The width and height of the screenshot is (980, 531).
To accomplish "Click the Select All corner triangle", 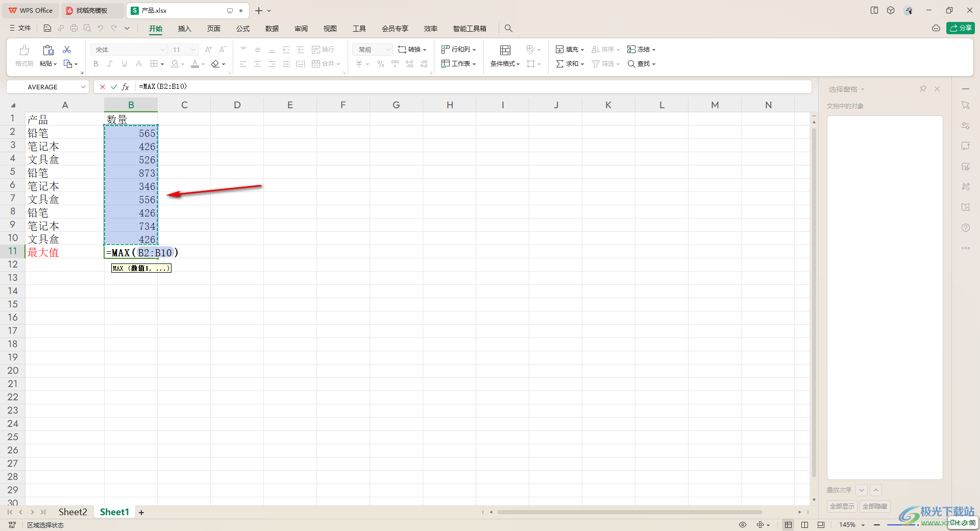I will tap(13, 105).
